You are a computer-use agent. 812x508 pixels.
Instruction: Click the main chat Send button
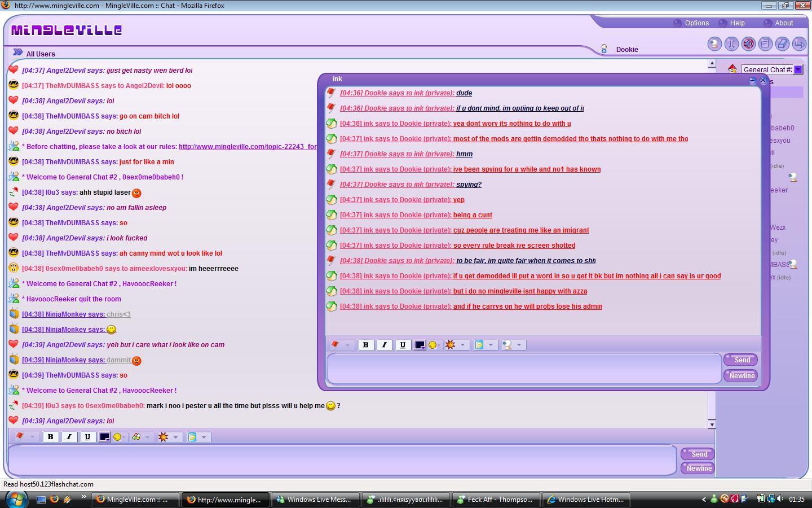click(698, 454)
